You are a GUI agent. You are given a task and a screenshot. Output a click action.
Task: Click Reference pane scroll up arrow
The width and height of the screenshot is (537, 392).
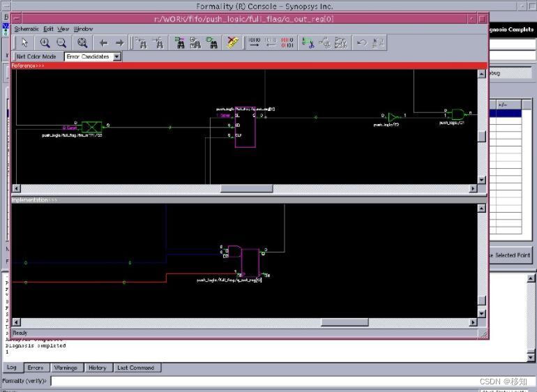482,74
